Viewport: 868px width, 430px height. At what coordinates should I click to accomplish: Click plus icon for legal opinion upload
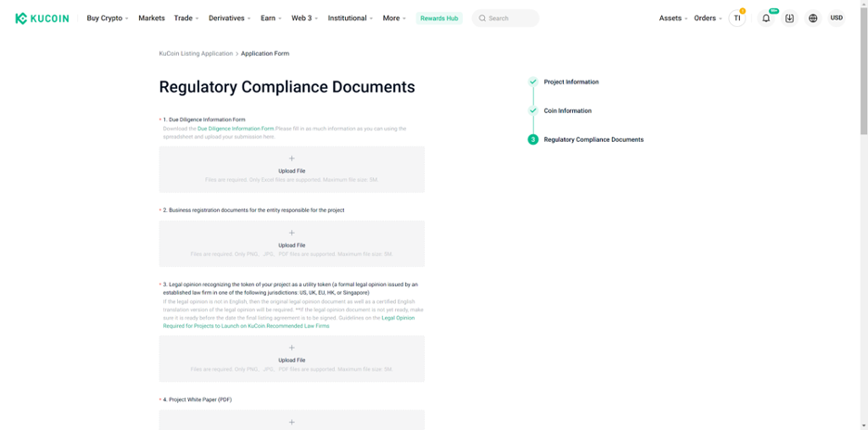coord(291,348)
